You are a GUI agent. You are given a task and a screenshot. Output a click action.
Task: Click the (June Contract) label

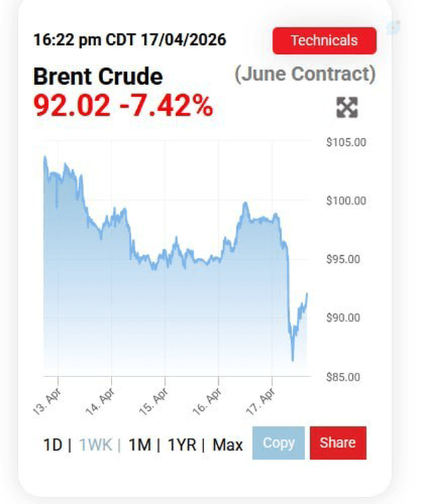coord(305,74)
